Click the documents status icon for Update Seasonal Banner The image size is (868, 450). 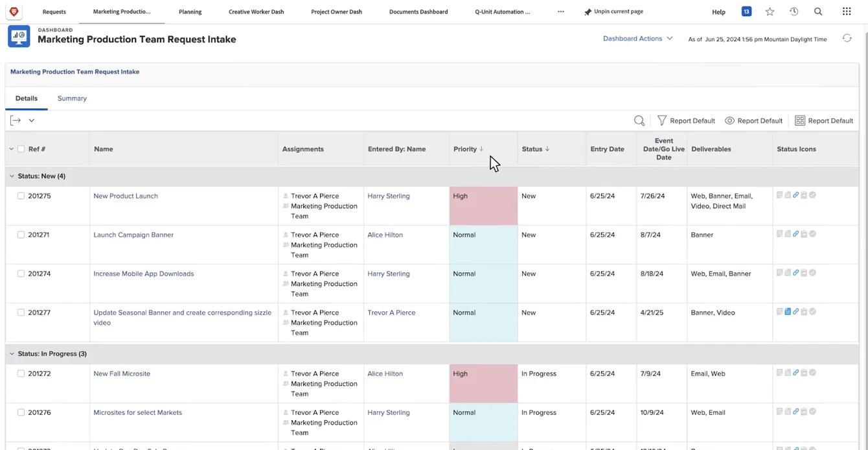788,312
